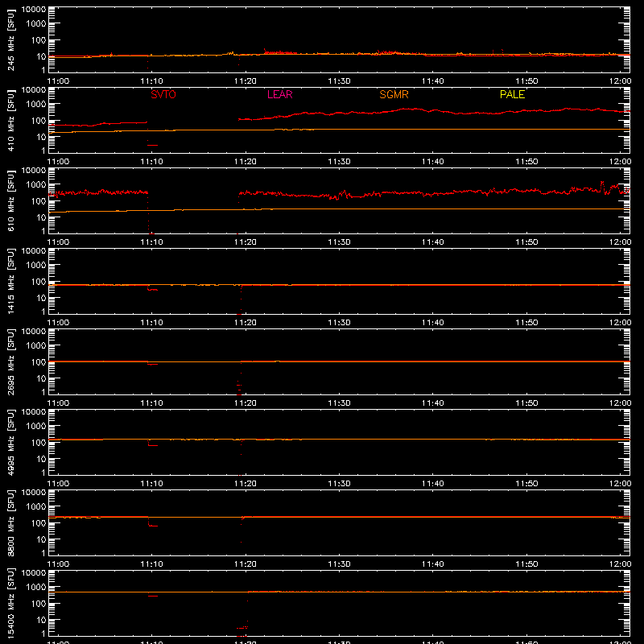Select the '15400 MHz [SFU]' axis title

[x=11, y=603]
